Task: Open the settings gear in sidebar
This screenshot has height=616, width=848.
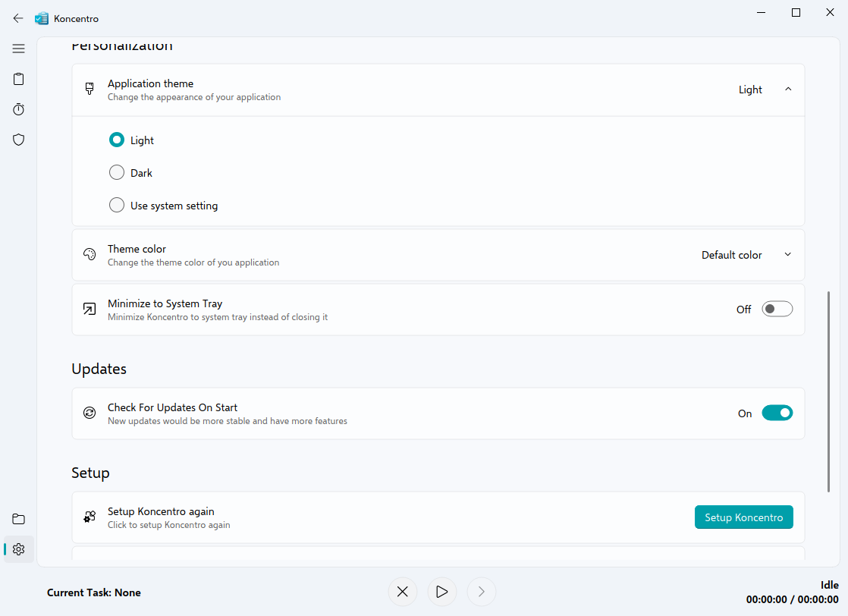Action: click(19, 549)
